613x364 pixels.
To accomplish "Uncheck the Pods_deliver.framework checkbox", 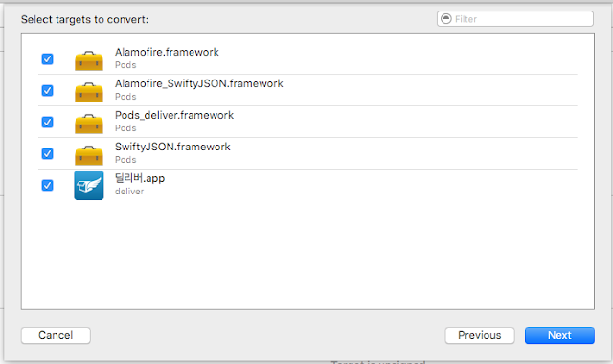I will 47,123.
